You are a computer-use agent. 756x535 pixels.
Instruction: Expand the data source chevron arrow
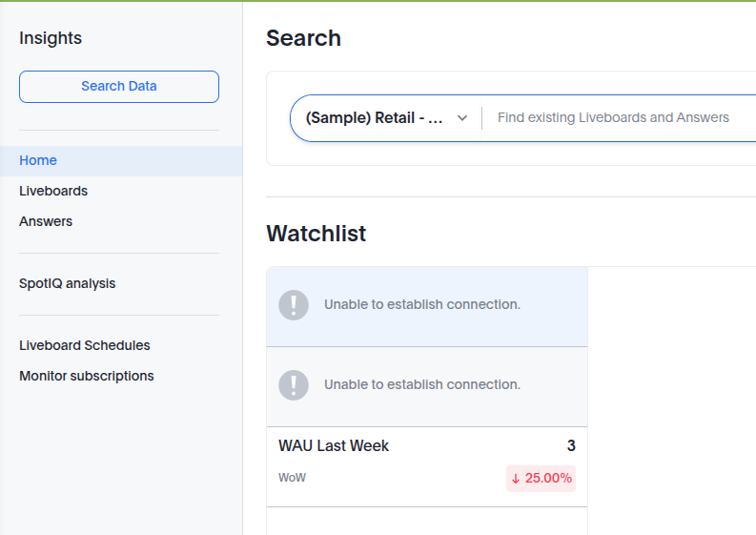[462, 118]
